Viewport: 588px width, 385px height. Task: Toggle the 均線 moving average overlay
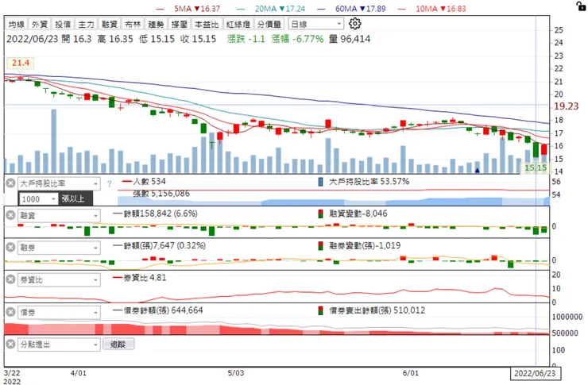click(17, 24)
